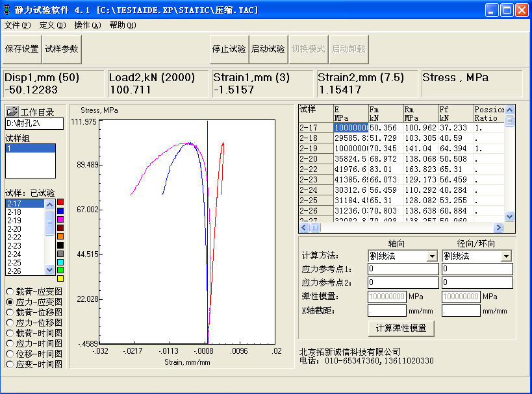The image size is (532, 394).
Task: Pick the orange color swatch
Action: [x=60, y=236]
